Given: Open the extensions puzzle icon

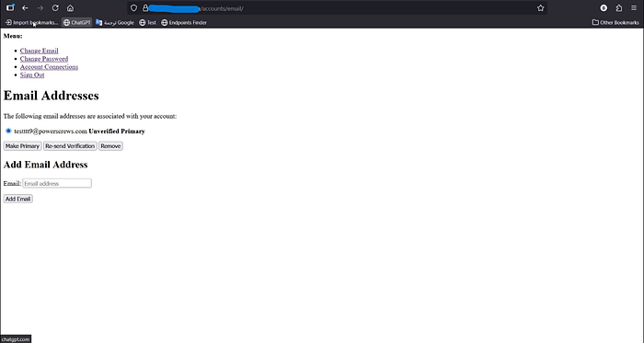Looking at the screenshot, I should [x=619, y=7].
